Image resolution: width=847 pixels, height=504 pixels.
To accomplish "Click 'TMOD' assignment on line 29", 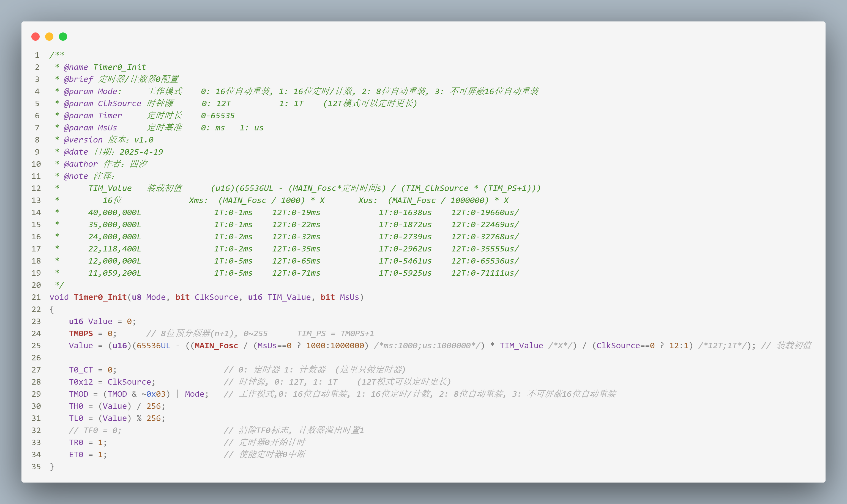I will point(78,394).
